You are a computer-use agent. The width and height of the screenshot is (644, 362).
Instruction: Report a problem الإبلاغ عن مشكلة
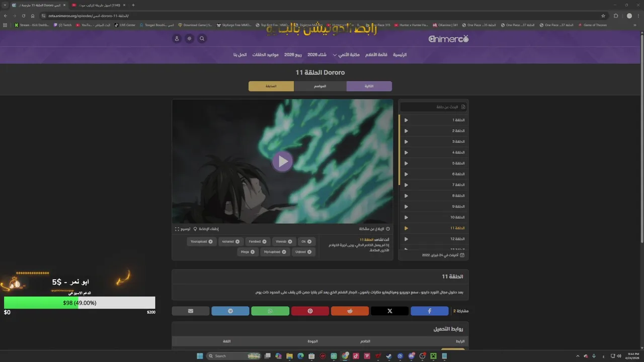374,229
